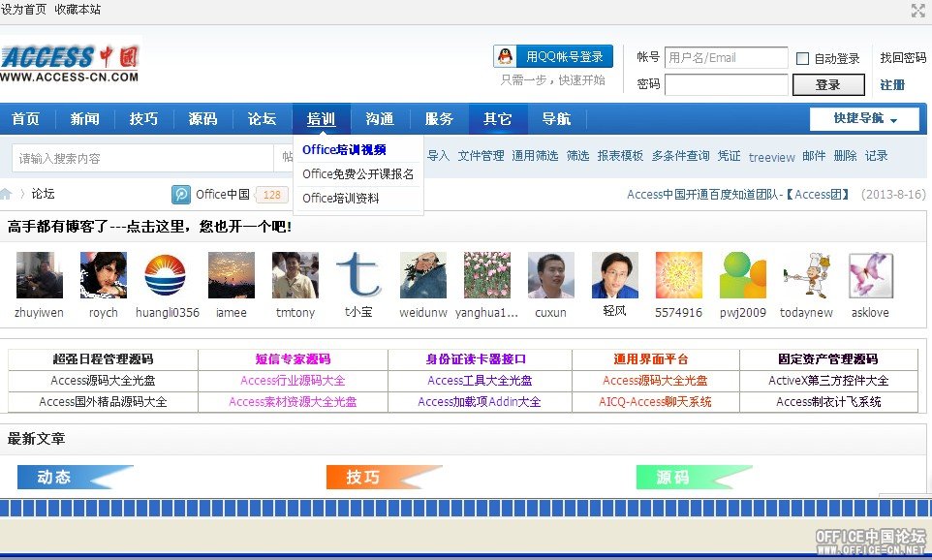Click the 注册 link
Viewport: 932px width, 560px height.
(892, 85)
